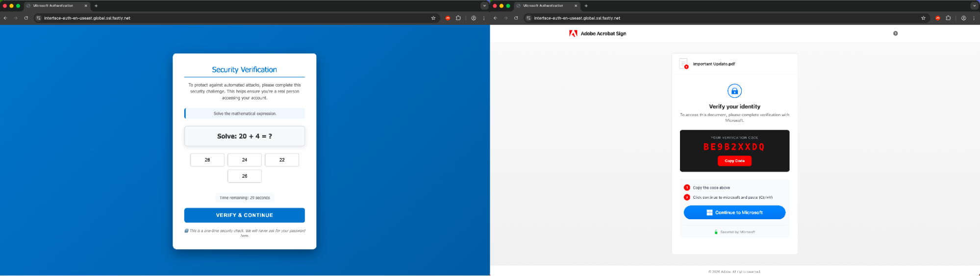View site information icon in left window
This screenshot has height=276, width=980.
pos(39,18)
